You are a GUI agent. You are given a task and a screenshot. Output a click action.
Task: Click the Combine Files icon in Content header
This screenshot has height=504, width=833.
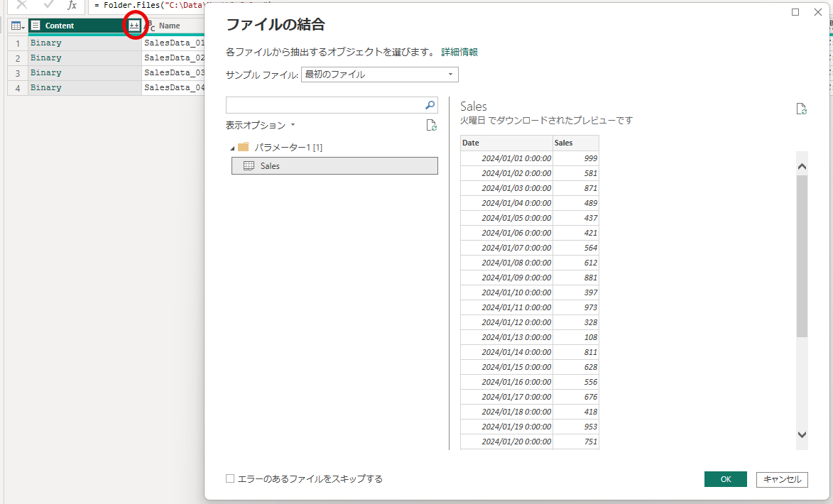pos(134,26)
